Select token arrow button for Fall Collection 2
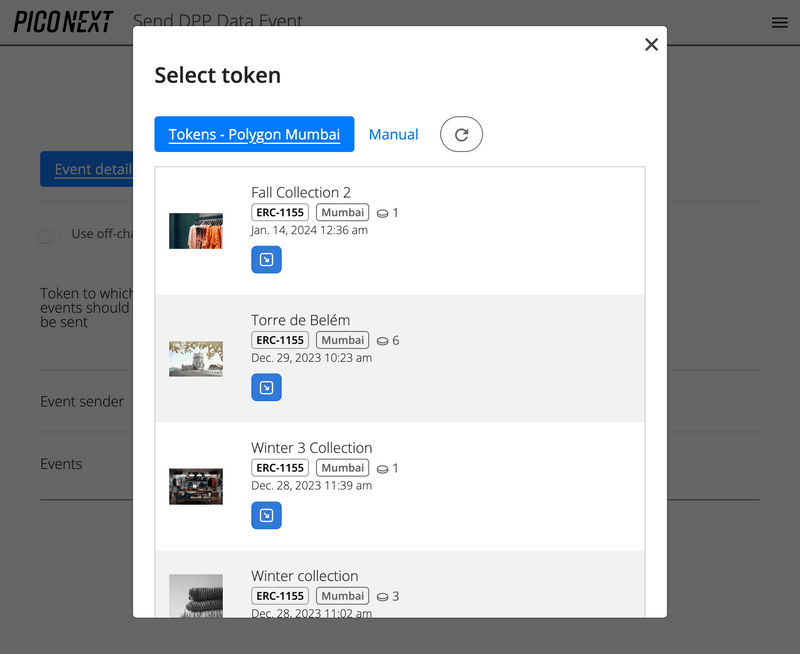This screenshot has height=654, width=800. point(266,260)
